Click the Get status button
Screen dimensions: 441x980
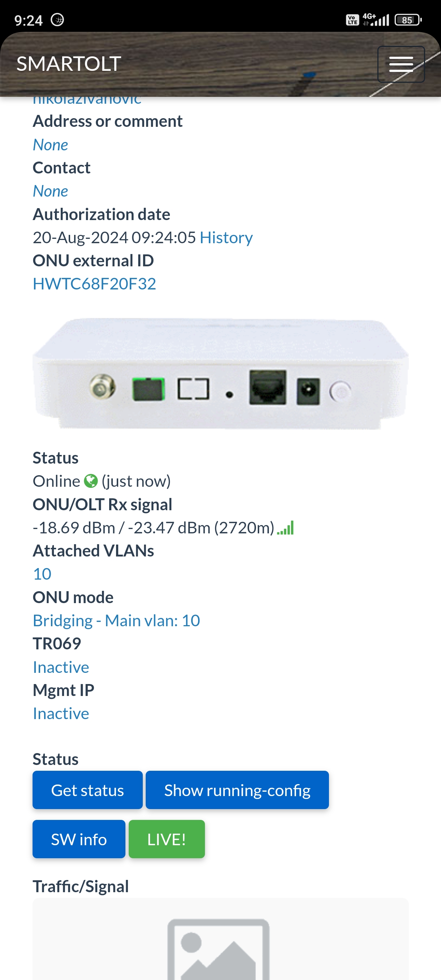[87, 790]
